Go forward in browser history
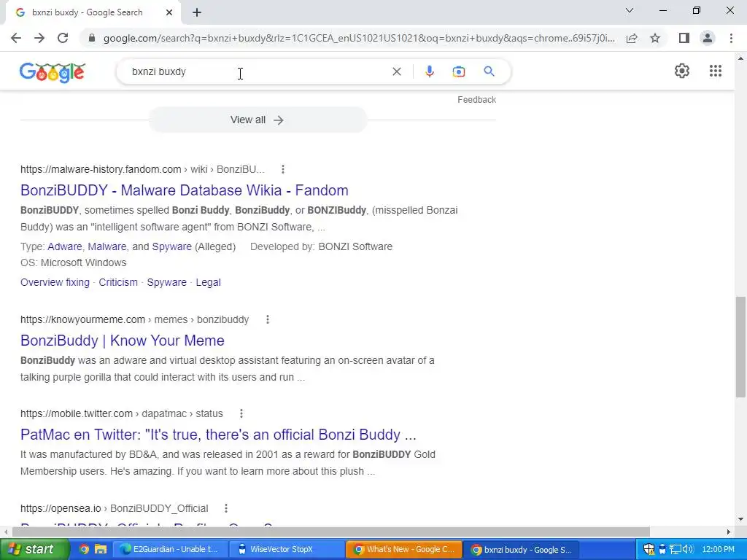The width and height of the screenshot is (747, 560). pos(39,38)
